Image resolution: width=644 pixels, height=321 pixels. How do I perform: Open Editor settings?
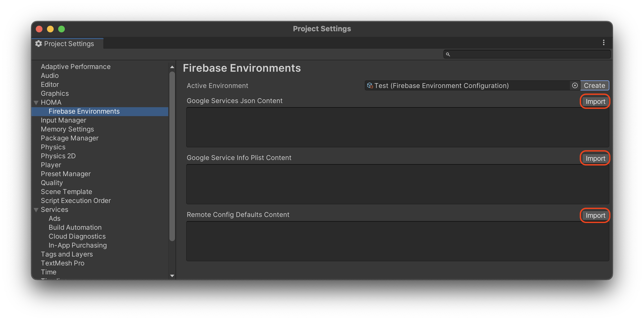point(50,84)
